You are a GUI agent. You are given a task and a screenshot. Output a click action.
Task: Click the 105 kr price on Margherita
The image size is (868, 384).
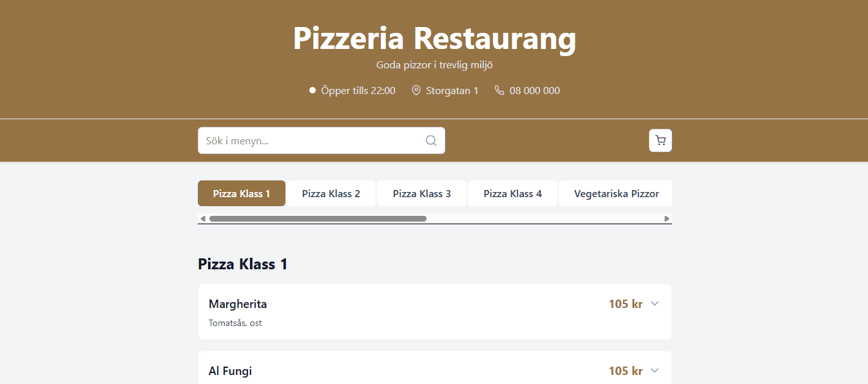click(624, 303)
